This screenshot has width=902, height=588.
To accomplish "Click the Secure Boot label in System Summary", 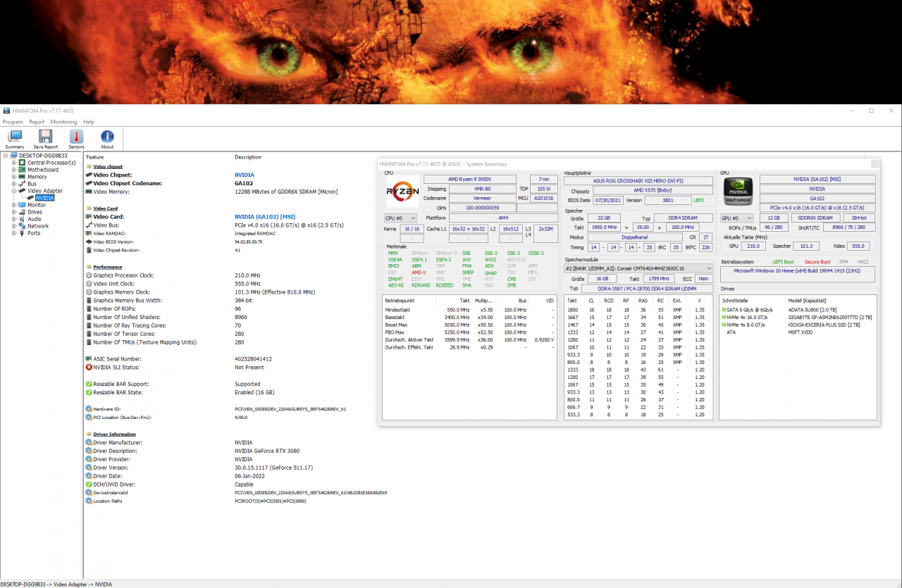I will [x=817, y=262].
